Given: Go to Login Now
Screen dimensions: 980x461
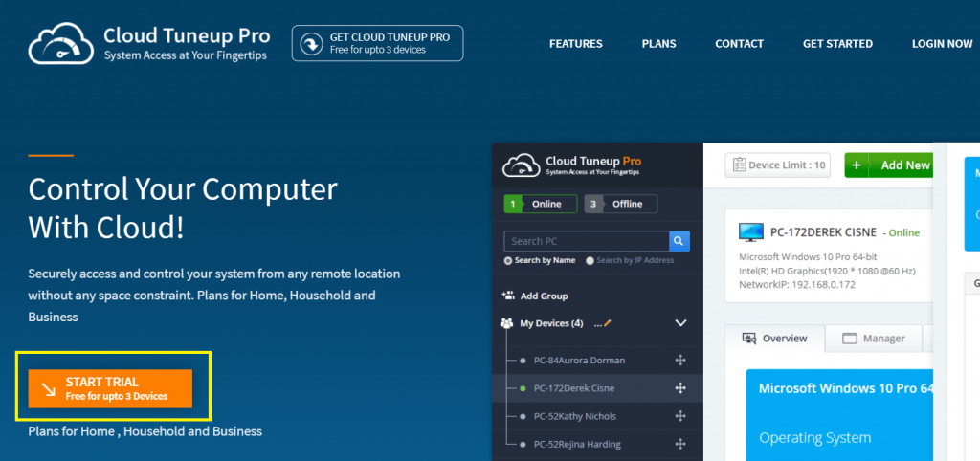Looking at the screenshot, I should click(942, 44).
